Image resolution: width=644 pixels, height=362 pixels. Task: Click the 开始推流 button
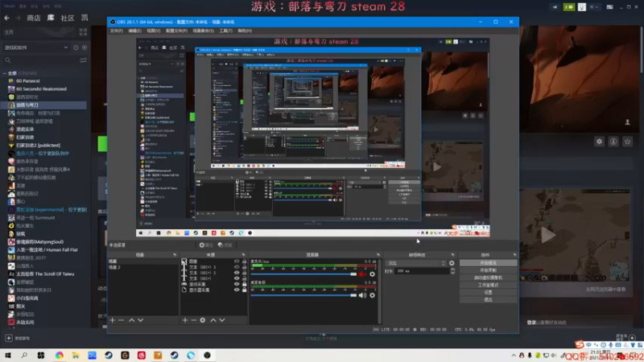coord(488,263)
